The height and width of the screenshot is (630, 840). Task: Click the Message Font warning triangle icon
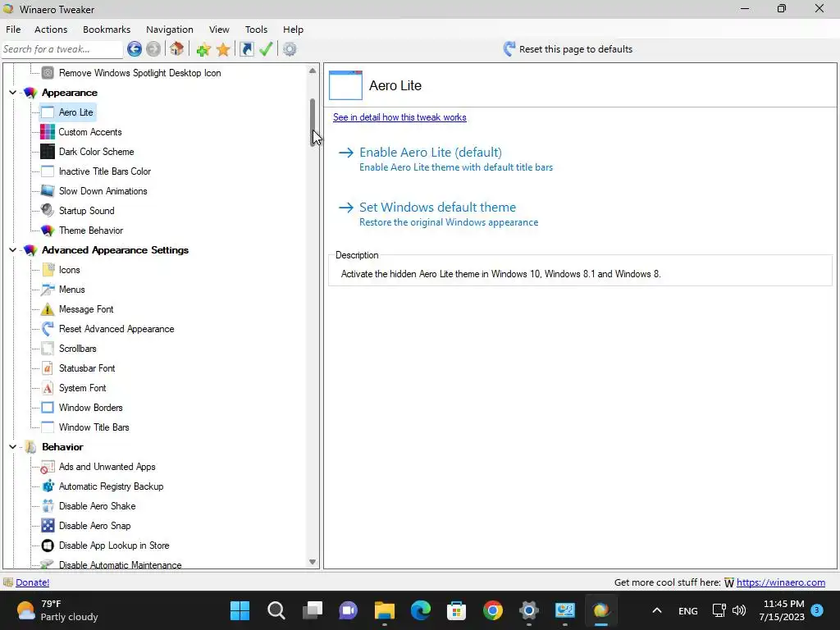tap(48, 309)
